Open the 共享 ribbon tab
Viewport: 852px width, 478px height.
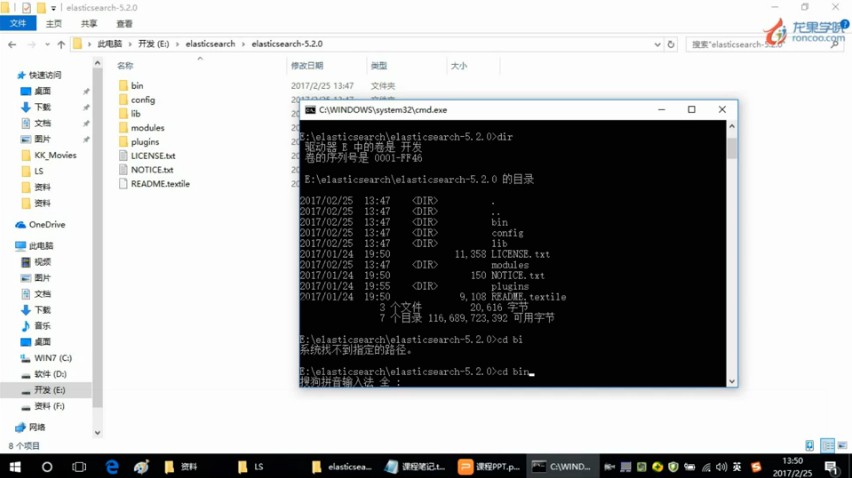(x=89, y=23)
